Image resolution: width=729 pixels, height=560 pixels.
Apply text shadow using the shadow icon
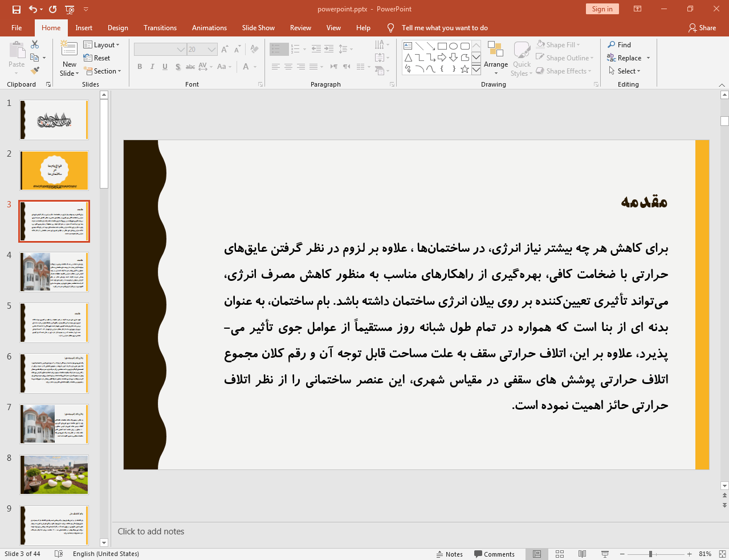pyautogui.click(x=177, y=67)
